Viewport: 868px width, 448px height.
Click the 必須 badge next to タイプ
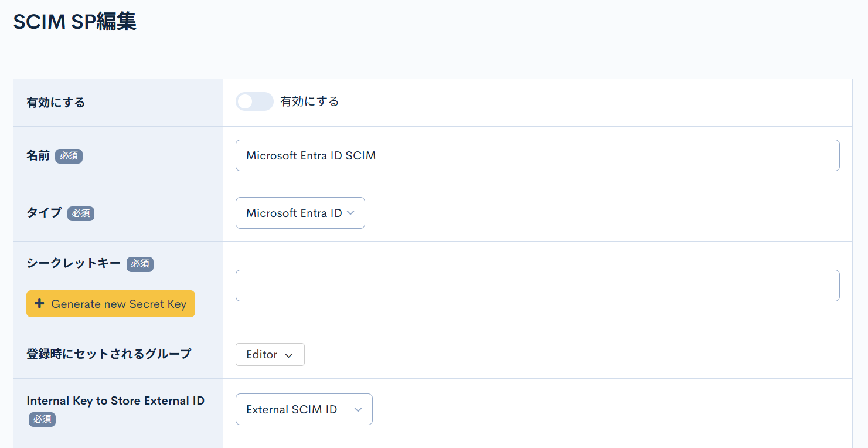[81, 213]
